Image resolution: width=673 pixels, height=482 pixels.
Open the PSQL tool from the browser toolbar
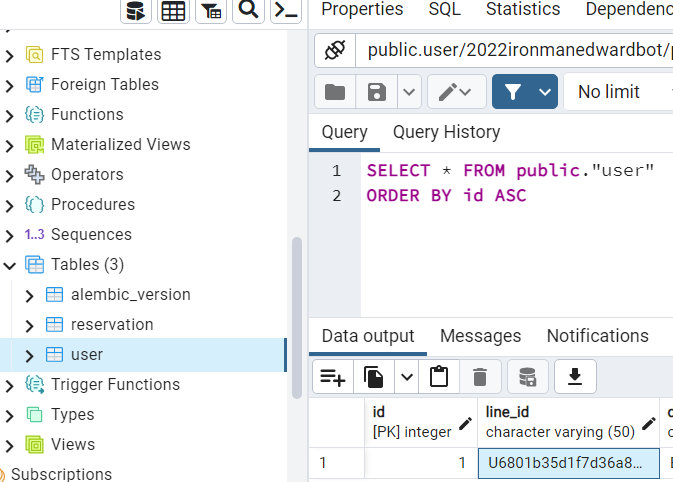286,11
